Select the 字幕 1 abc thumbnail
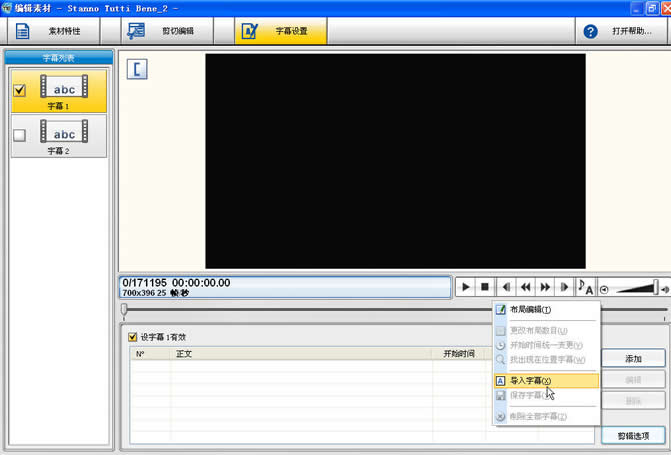Image resolution: width=671 pixels, height=455 pixels. click(x=64, y=86)
